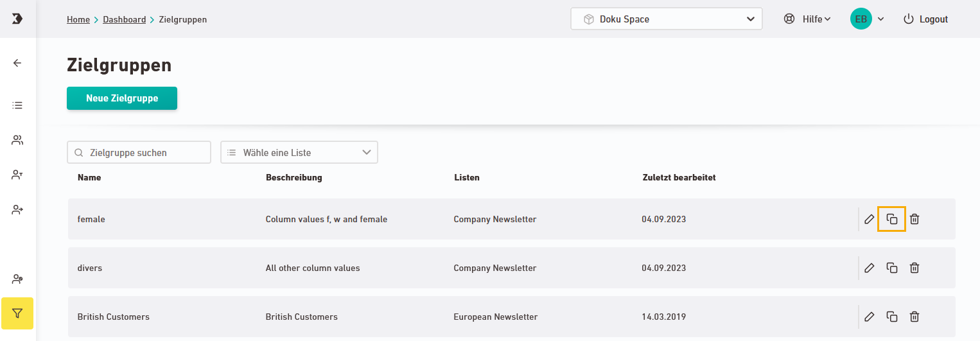Click the Logout button
The width and height of the screenshot is (980, 341).
(x=925, y=19)
